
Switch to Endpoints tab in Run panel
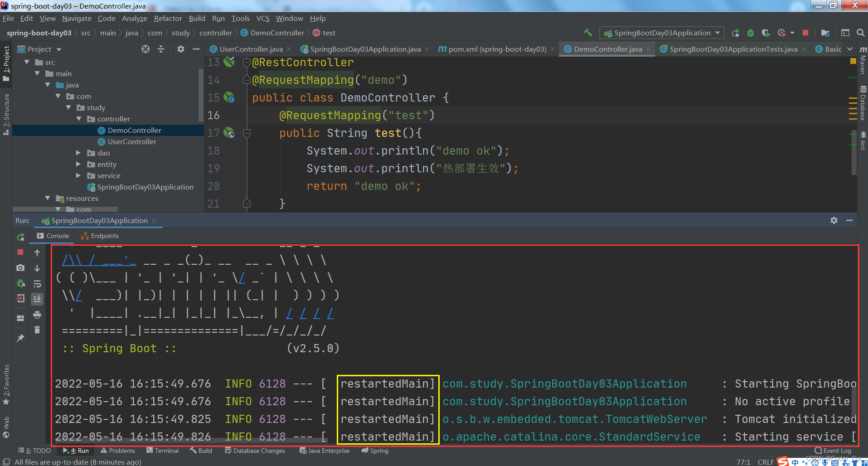coord(100,236)
